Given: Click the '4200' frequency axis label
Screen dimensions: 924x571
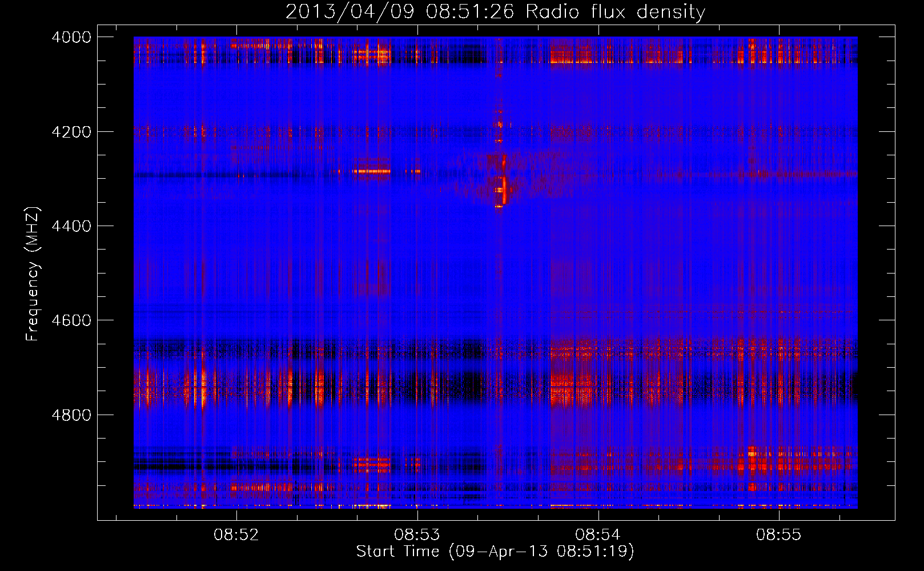Looking at the screenshot, I should [x=71, y=132].
